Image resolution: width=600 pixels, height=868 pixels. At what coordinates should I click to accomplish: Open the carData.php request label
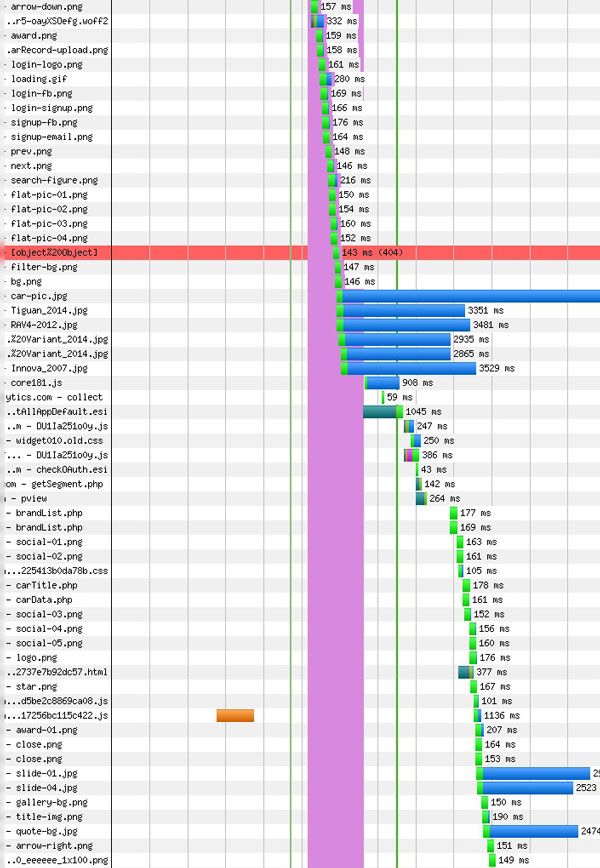click(39, 600)
